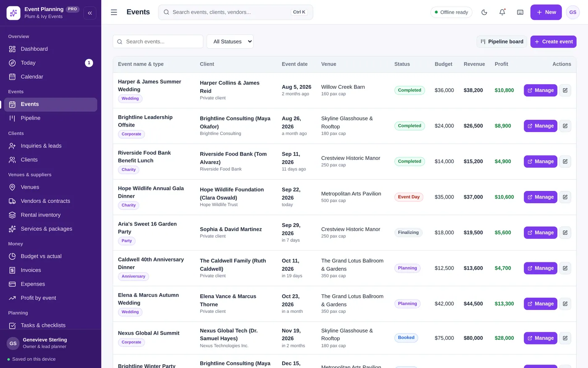
Task: Click the Finalizing status badge
Action: [408, 233]
